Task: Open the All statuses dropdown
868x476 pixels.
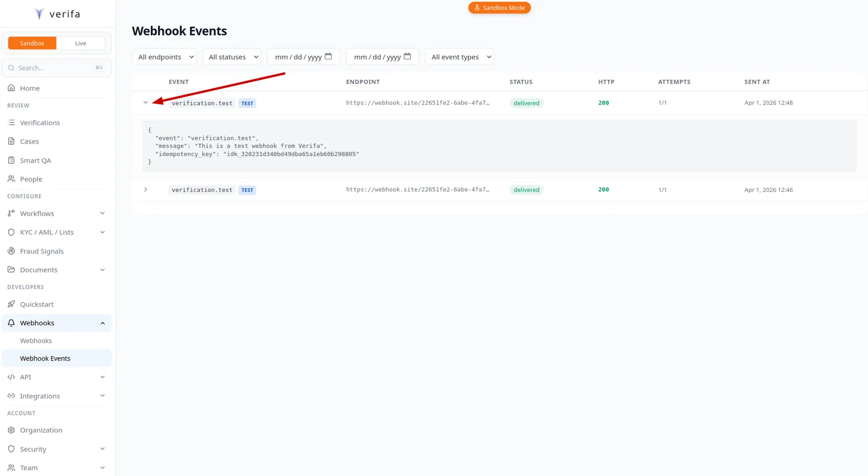Action: 232,56
